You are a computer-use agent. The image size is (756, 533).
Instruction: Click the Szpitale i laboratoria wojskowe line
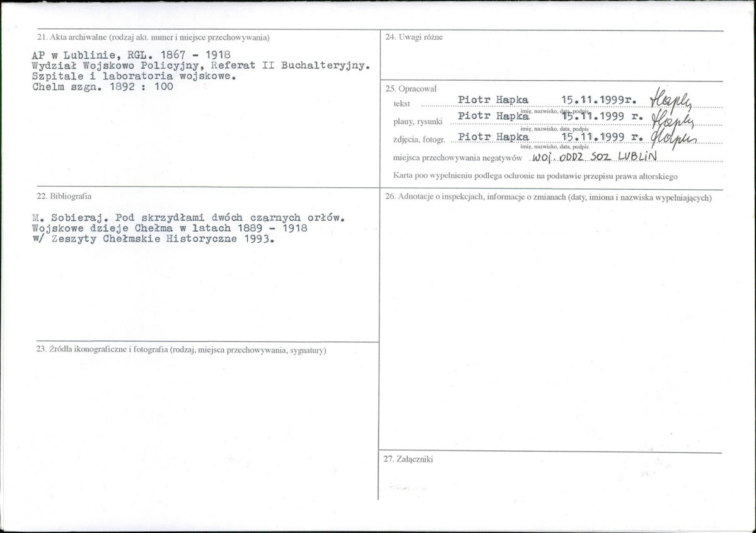pos(134,76)
